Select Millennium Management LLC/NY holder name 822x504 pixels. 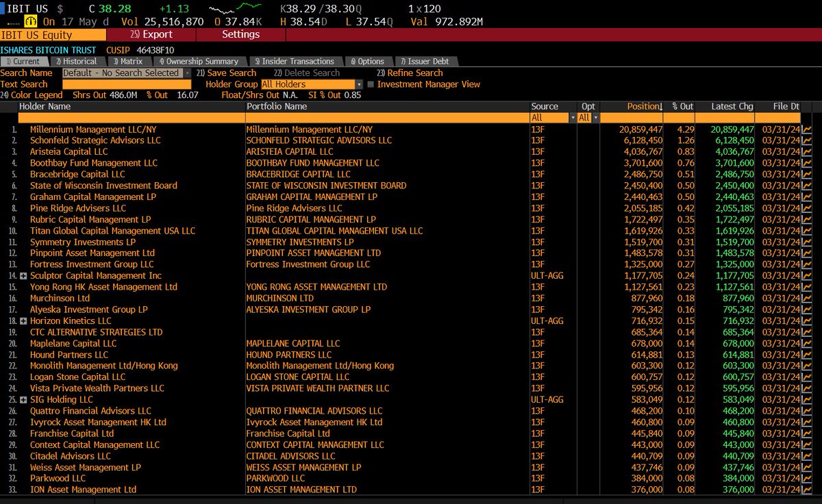pyautogui.click(x=93, y=129)
